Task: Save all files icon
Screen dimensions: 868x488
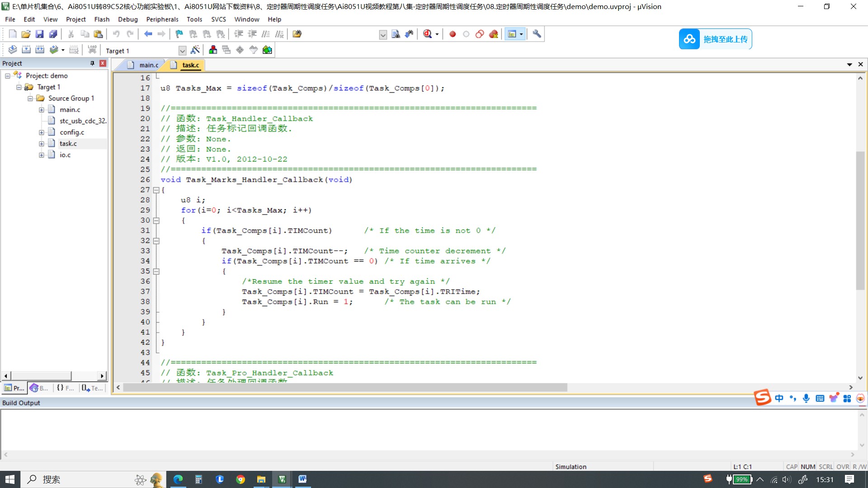Action: coord(53,34)
